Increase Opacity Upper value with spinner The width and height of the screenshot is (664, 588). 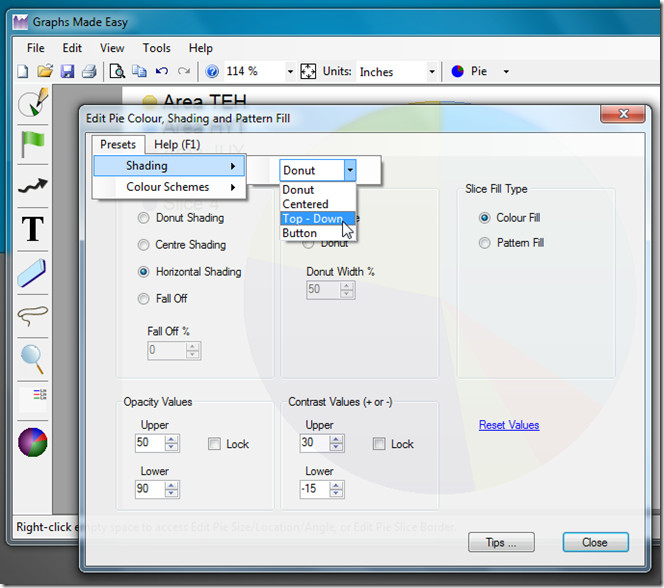click(172, 439)
